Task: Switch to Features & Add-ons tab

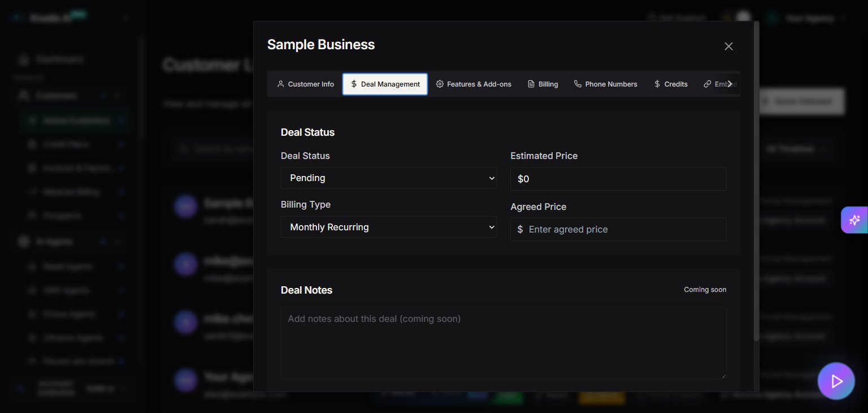Action: [474, 84]
